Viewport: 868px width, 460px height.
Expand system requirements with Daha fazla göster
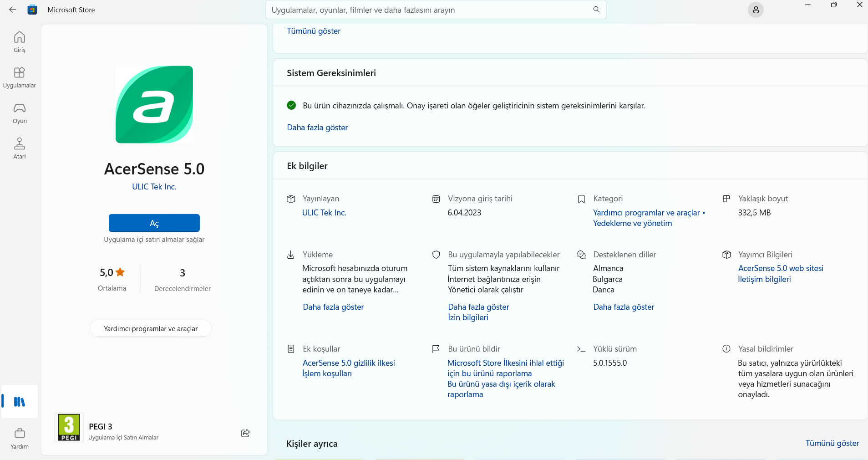tap(317, 128)
